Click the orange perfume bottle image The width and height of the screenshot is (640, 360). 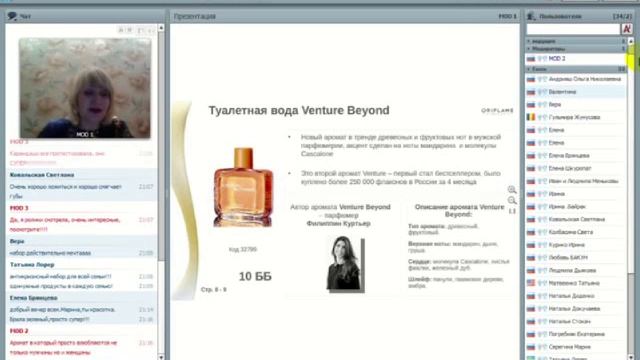coord(243,187)
